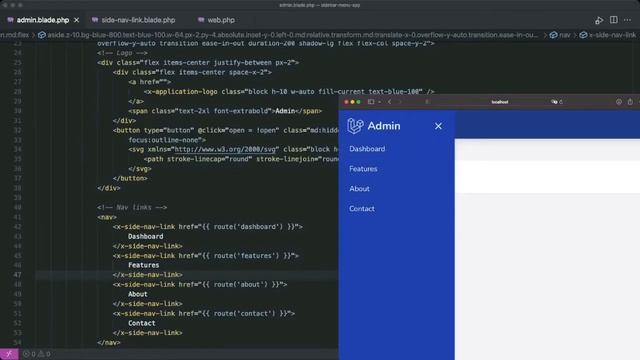640x360 pixels.
Task: Click the route('dashboard') code on line 42
Action: click(248, 227)
